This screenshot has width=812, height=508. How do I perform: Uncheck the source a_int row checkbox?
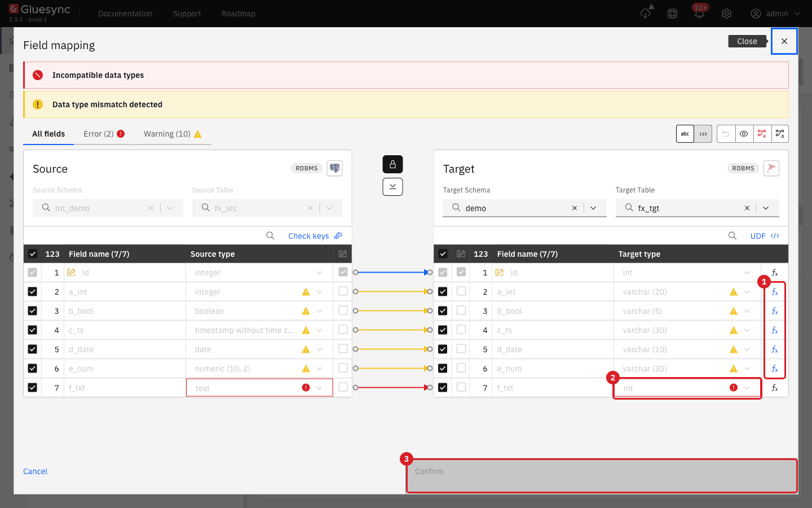point(33,292)
